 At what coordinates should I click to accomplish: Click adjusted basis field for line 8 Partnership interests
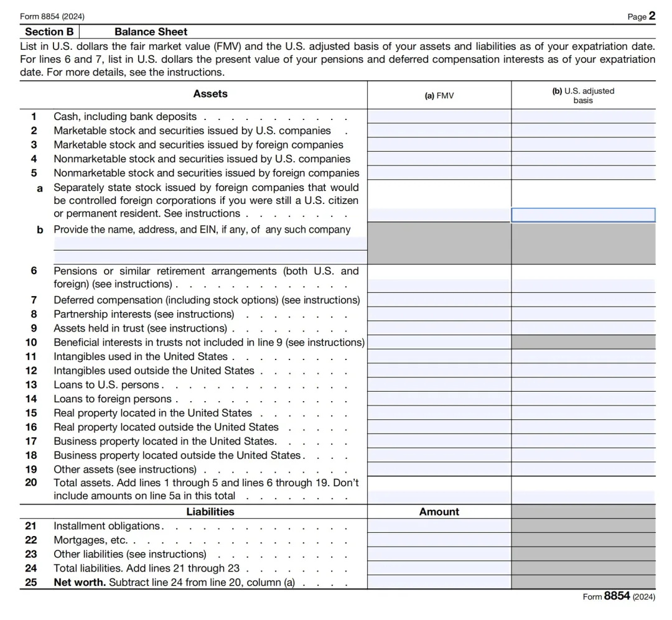coord(583,314)
